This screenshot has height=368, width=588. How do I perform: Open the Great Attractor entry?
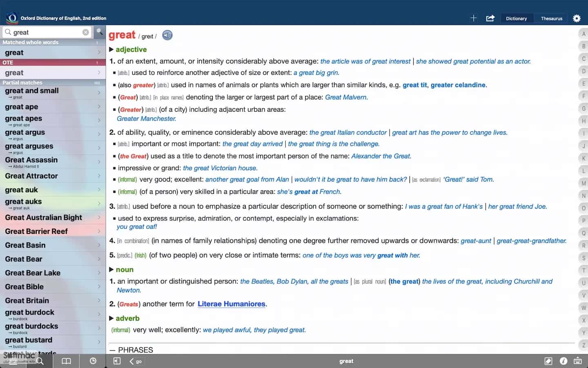[53, 176]
